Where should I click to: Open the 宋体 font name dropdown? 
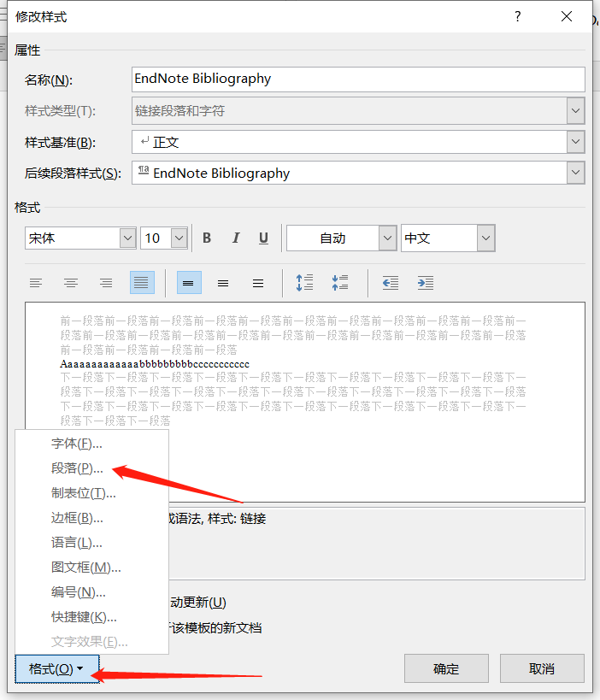[127, 238]
